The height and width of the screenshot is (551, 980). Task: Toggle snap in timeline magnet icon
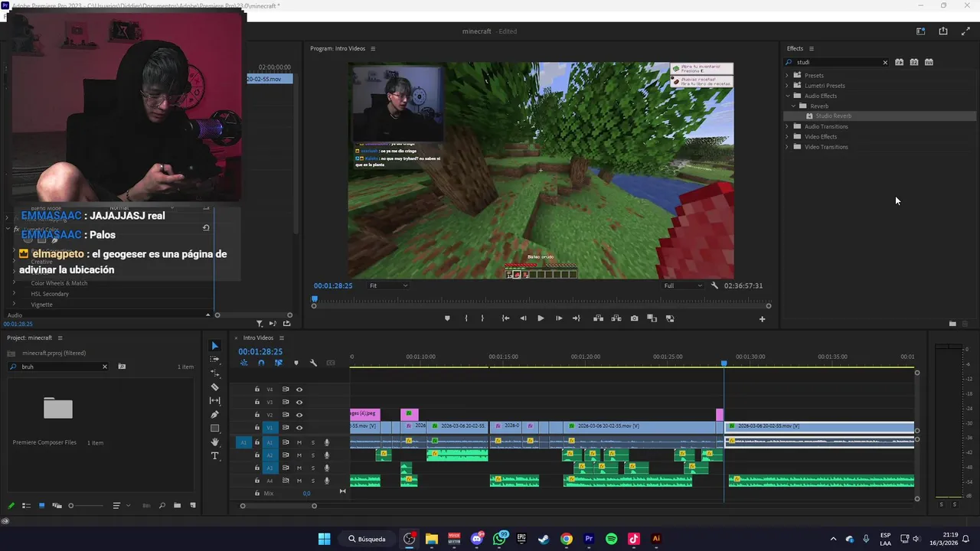[261, 363]
